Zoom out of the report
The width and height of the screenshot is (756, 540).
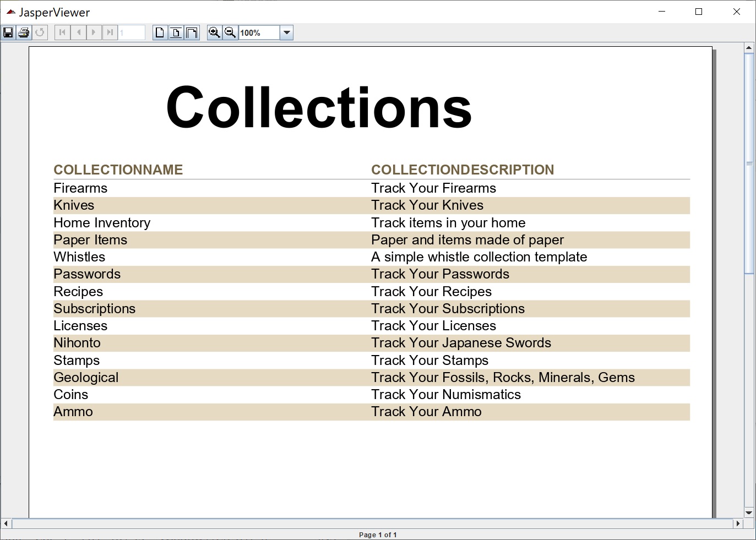pos(230,32)
